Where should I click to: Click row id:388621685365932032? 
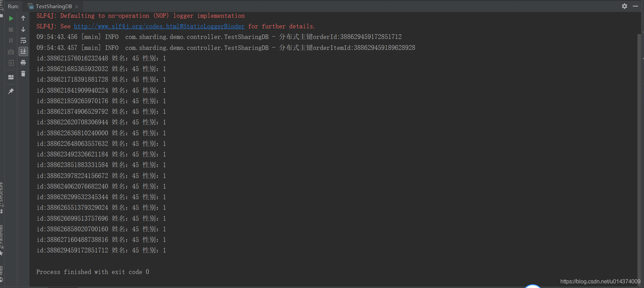tap(101, 69)
